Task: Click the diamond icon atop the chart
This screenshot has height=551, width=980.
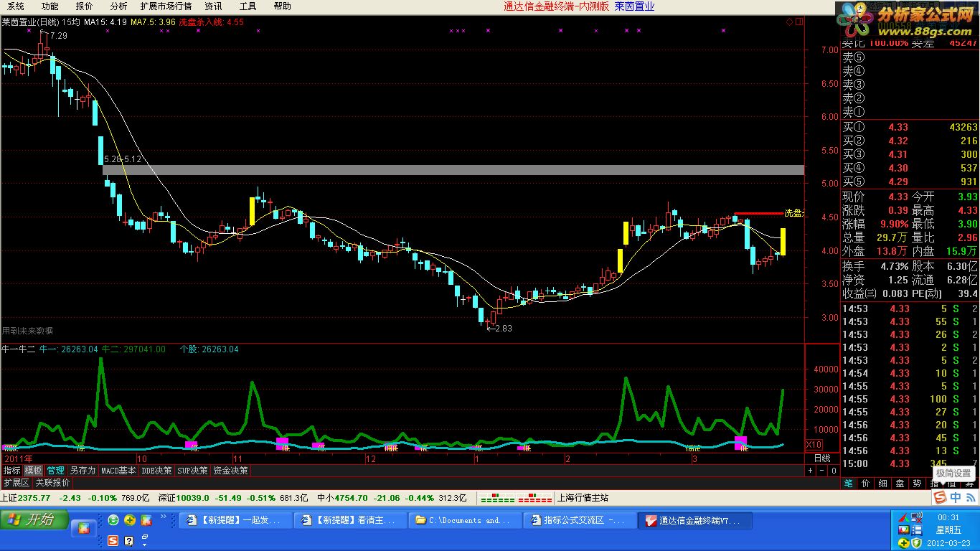Action: click(790, 22)
